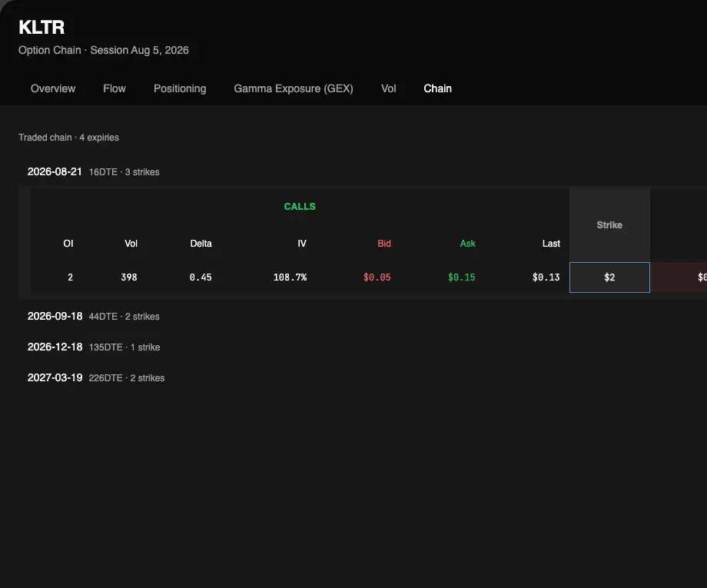Go to the Vol tab

click(388, 88)
